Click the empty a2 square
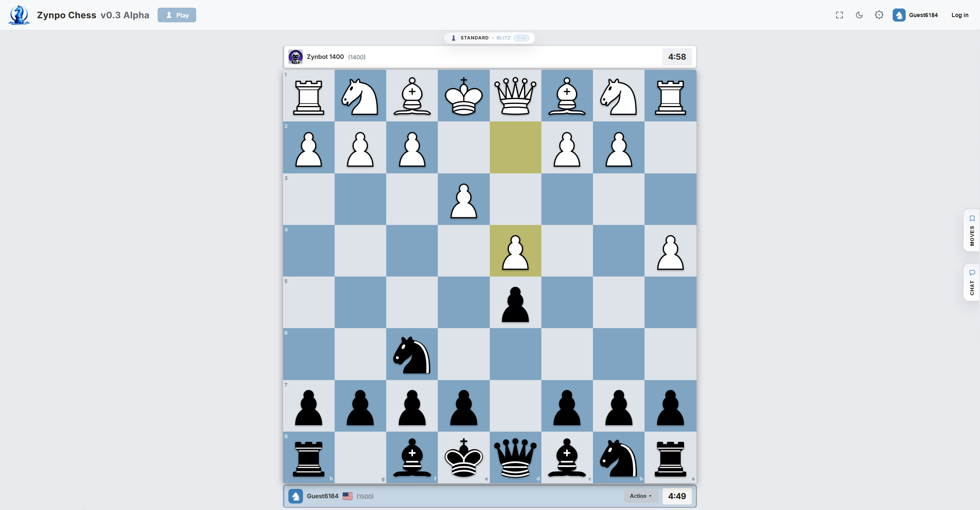The height and width of the screenshot is (510, 980). (671, 147)
